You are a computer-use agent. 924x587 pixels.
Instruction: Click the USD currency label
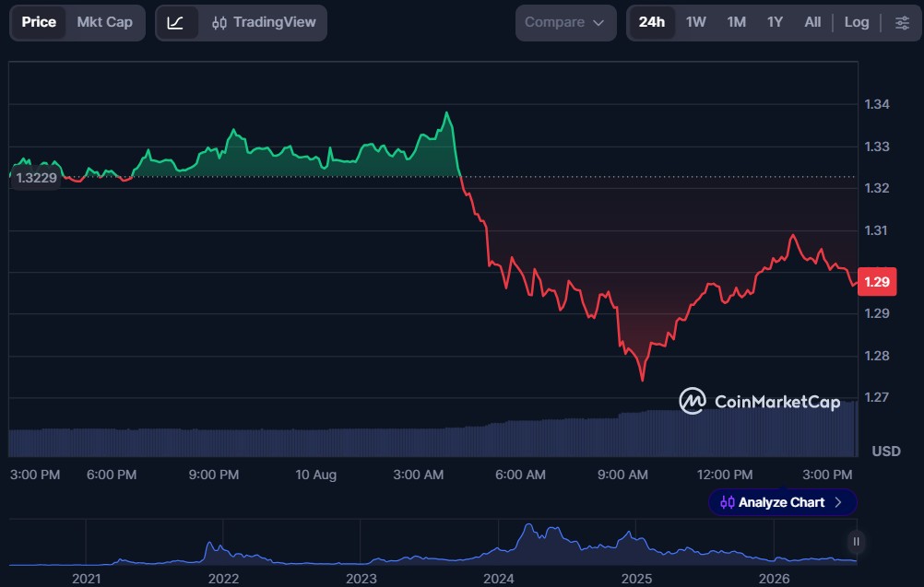[886, 452]
